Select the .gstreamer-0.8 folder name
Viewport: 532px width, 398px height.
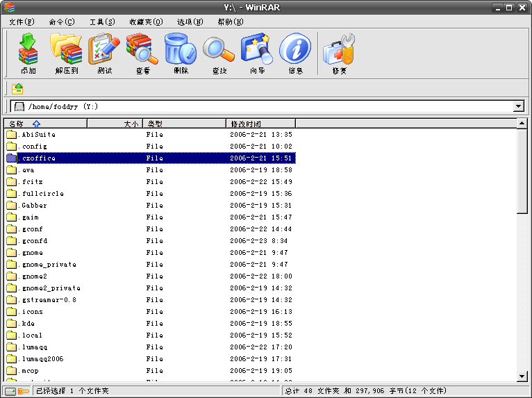click(x=47, y=300)
